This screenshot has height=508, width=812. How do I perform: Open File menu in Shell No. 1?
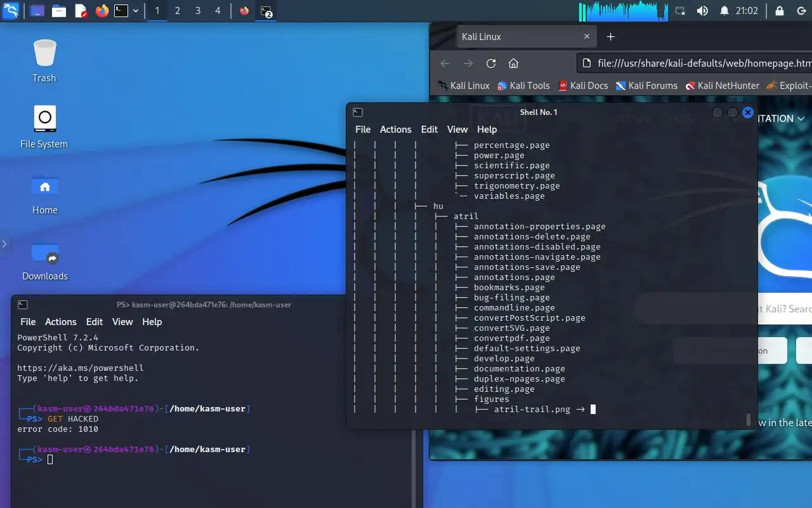click(x=363, y=129)
